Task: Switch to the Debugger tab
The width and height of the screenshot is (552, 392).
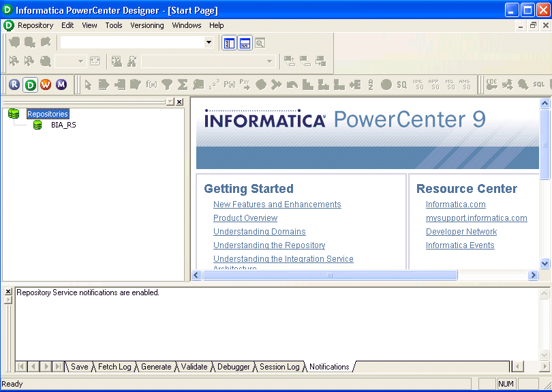Action: (x=233, y=367)
